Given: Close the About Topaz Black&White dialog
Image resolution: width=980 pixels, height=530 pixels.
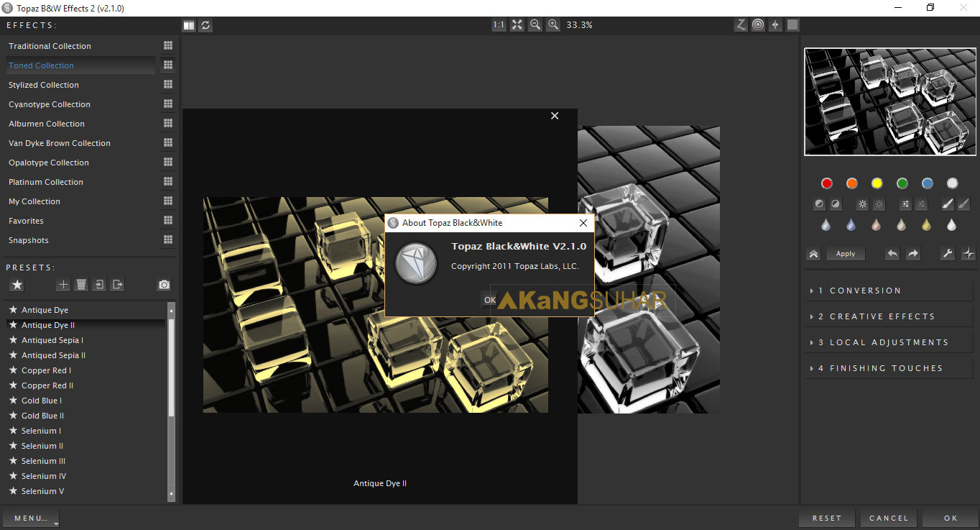Looking at the screenshot, I should click(583, 223).
